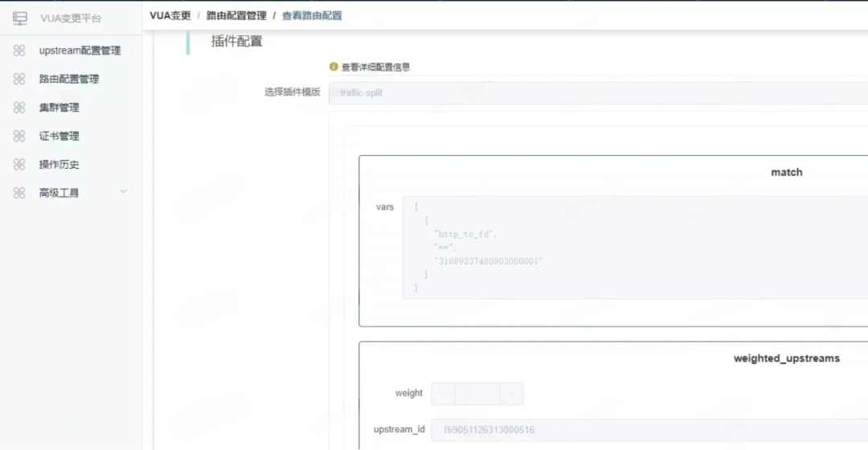Click the icon beside 操作历史
Screen dimensions: 868x450
[x=19, y=165]
